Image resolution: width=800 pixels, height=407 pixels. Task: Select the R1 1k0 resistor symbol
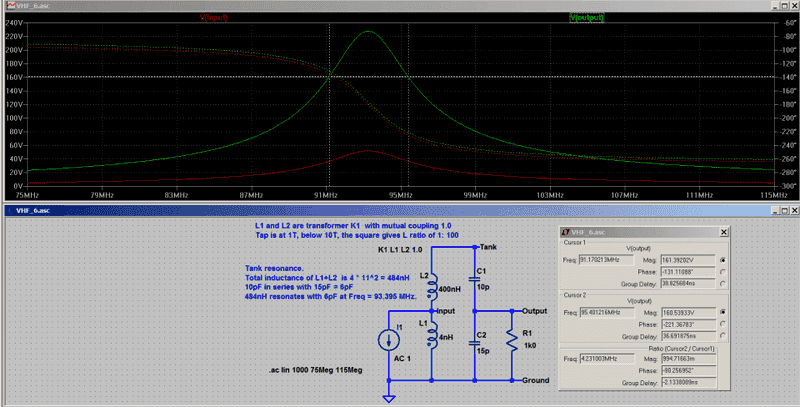tap(512, 342)
